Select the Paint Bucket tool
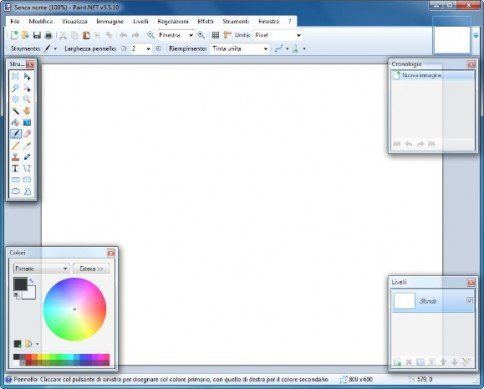This screenshot has height=389, width=484. coord(15,122)
